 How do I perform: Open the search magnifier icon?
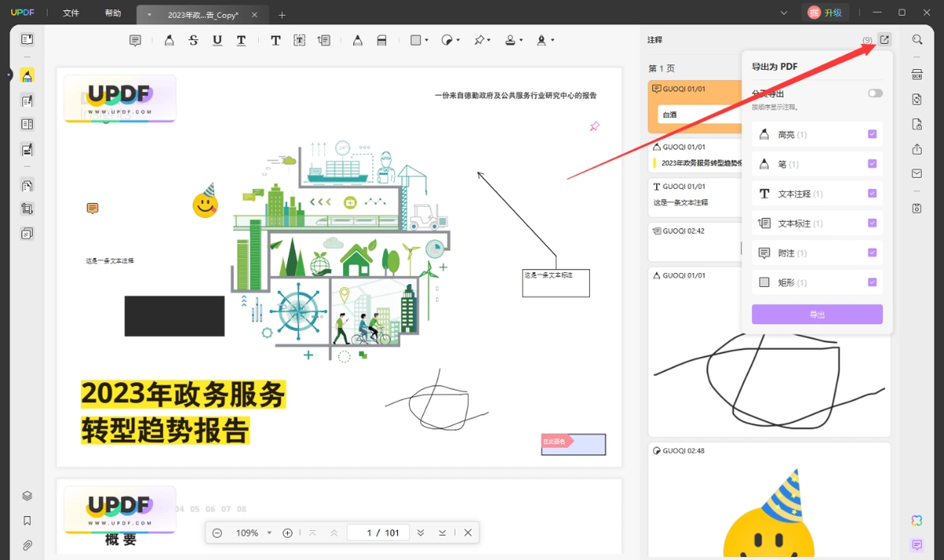point(917,40)
